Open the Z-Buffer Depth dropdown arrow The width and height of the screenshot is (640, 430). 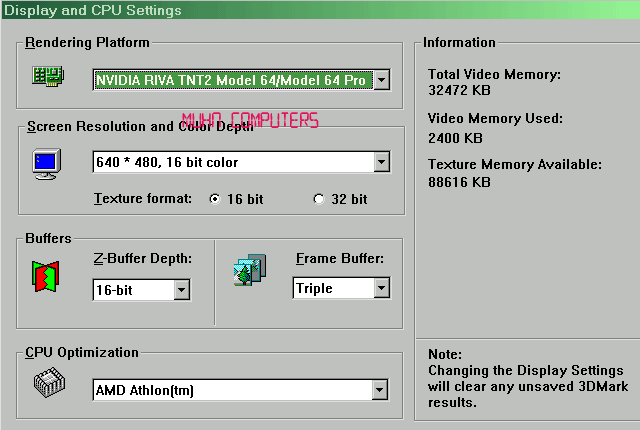182,290
